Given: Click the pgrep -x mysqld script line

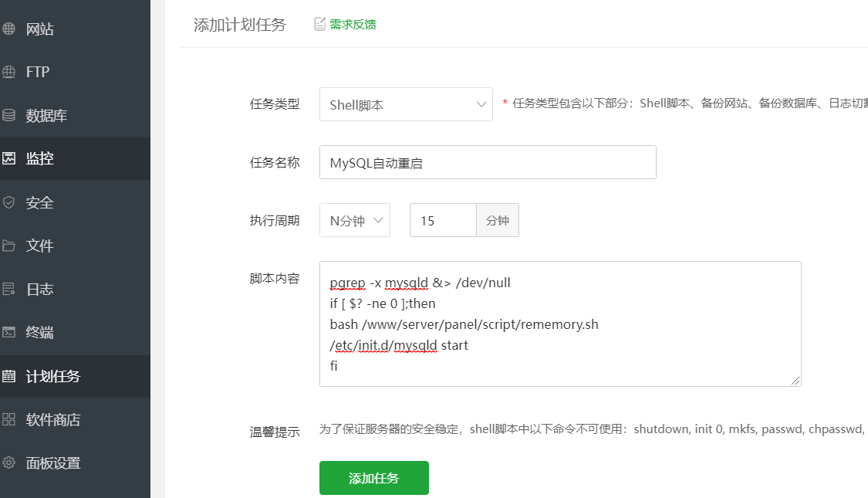Looking at the screenshot, I should tap(420, 283).
